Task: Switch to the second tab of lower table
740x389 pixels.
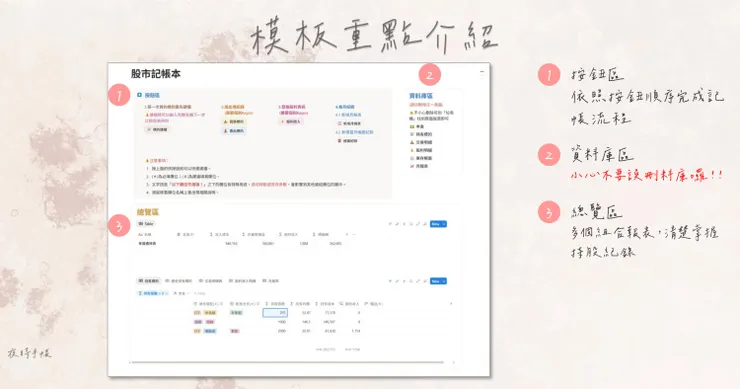Action: tap(178, 281)
